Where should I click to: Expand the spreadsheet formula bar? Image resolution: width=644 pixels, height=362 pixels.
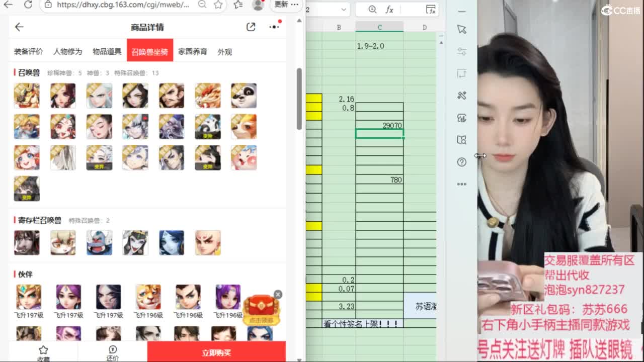tap(430, 10)
